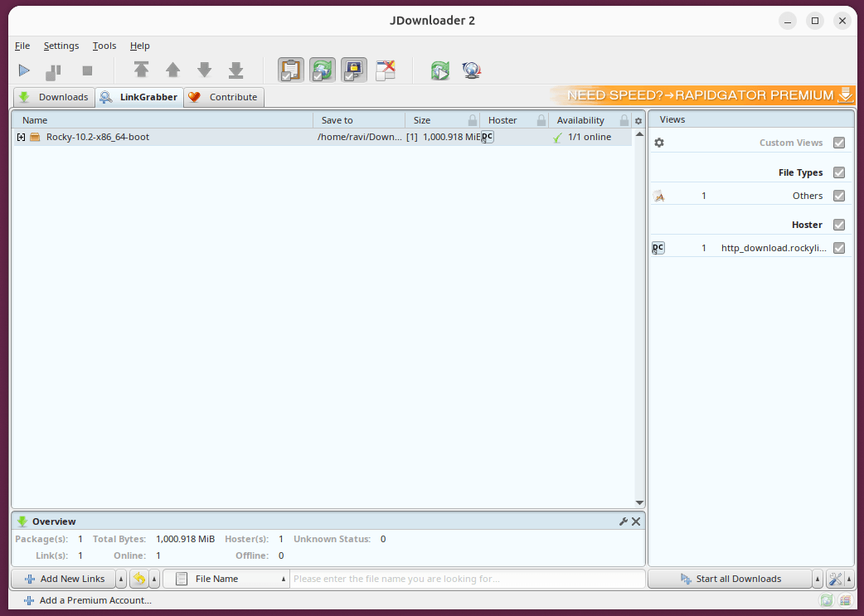The image size is (864, 616).
Task: Click the lock icon in Availability column
Action: pyautogui.click(x=624, y=120)
